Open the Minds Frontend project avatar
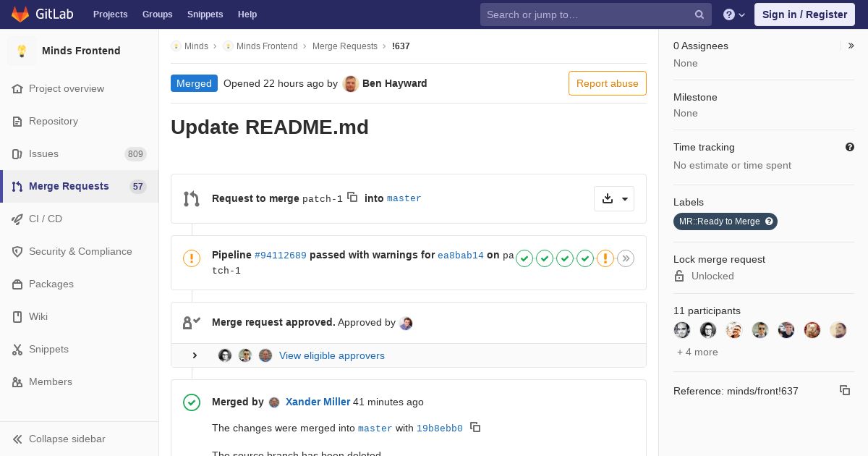This screenshot has width=868, height=456. (x=22, y=51)
